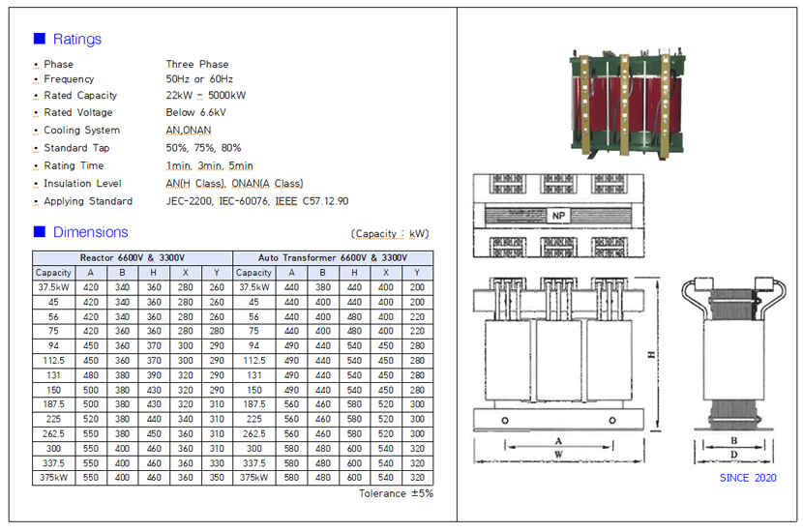The image size is (803, 532).
Task: Click the "(Capacity : kW)" unit note
Action: point(390,234)
